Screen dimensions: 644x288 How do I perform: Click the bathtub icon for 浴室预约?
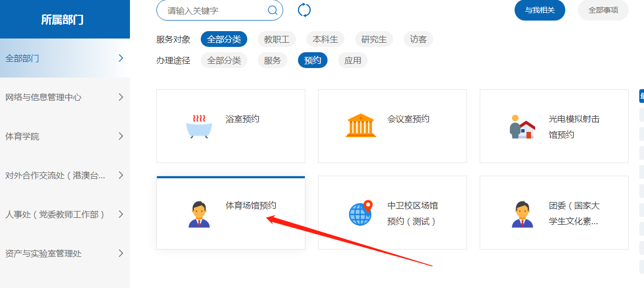(199, 126)
